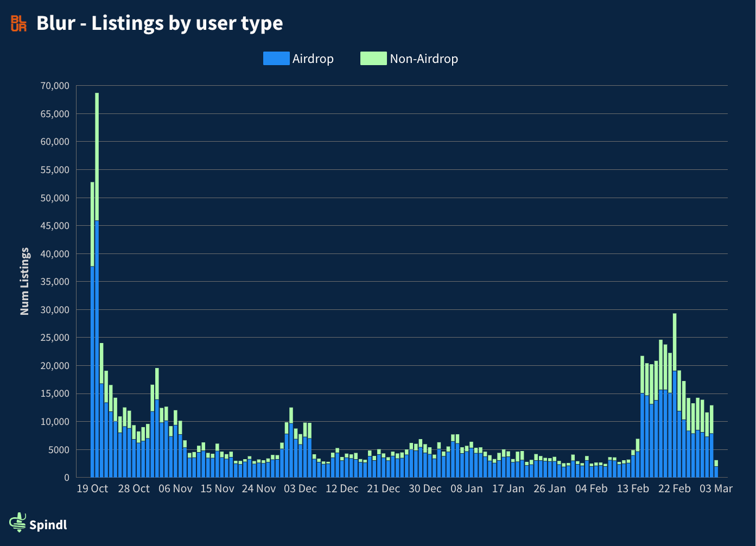The height and width of the screenshot is (546, 756).
Task: Click the '19 Oct' x-axis label
Action: [92, 488]
